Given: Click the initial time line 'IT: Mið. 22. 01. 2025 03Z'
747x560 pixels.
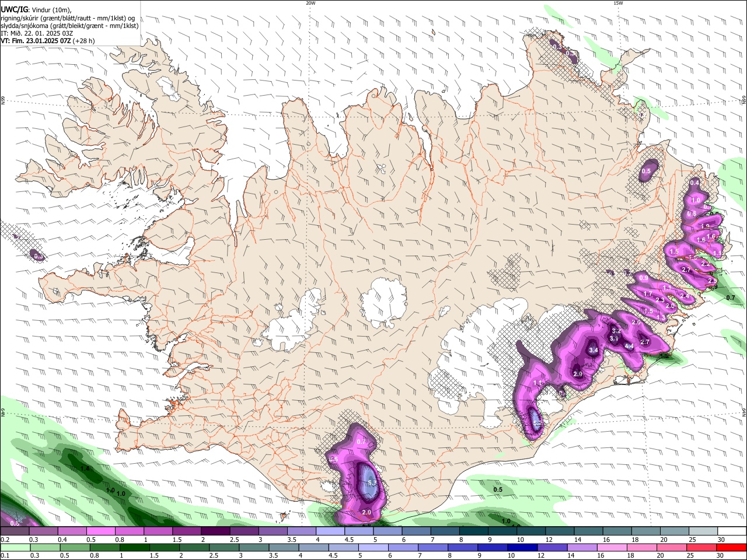Looking at the screenshot, I should [37, 33].
